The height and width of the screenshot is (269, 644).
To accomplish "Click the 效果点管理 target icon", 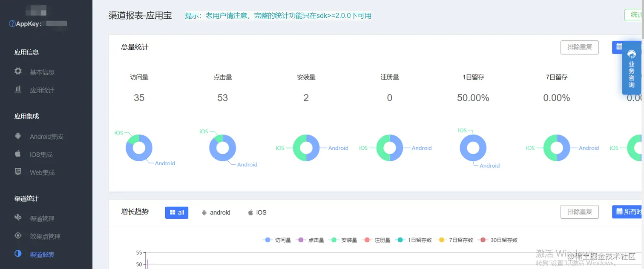I will (18, 235).
